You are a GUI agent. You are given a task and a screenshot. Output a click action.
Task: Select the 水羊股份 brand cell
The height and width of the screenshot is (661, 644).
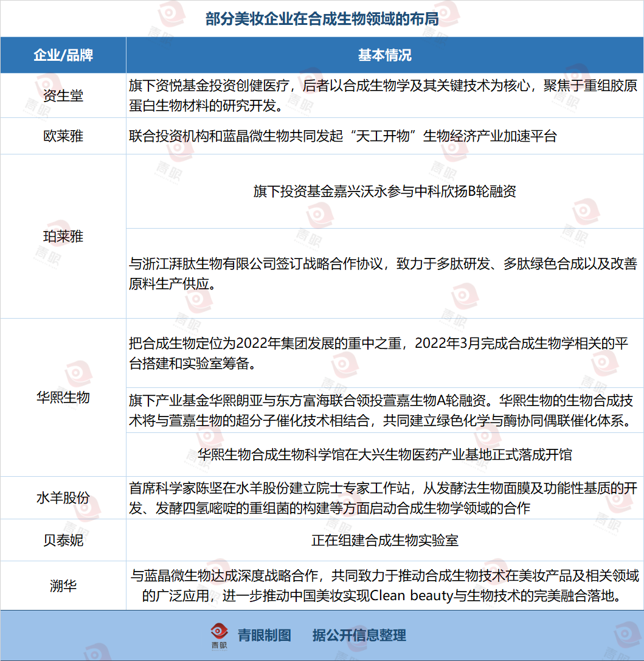pyautogui.click(x=63, y=498)
